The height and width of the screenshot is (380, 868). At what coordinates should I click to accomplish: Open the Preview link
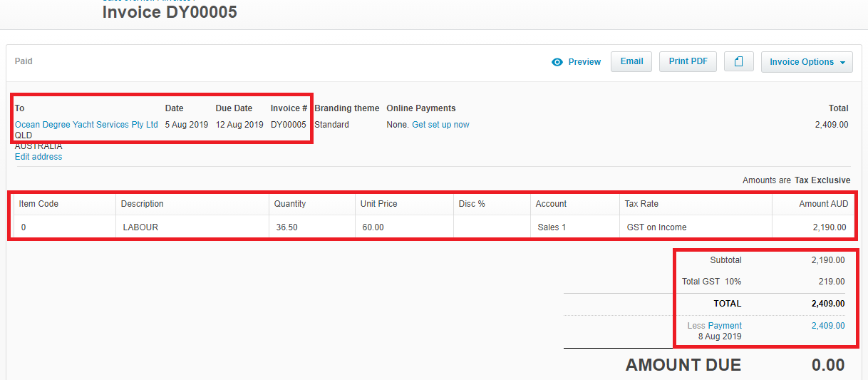point(584,62)
